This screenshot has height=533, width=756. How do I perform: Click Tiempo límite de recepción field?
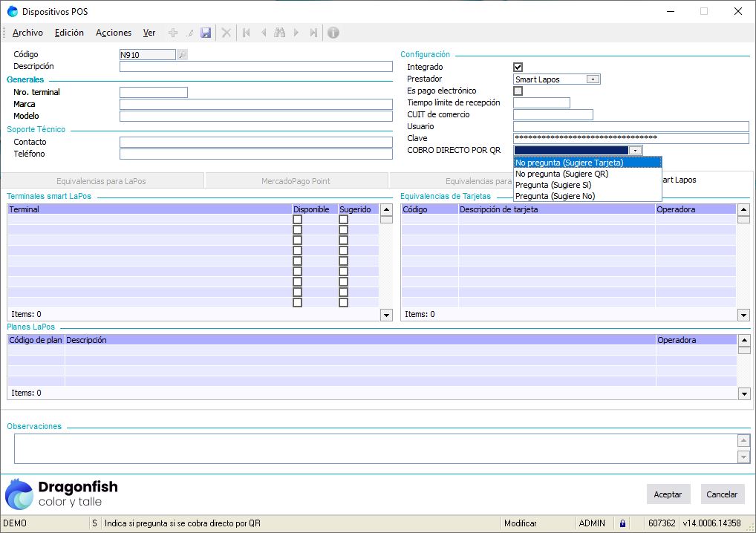click(x=541, y=102)
